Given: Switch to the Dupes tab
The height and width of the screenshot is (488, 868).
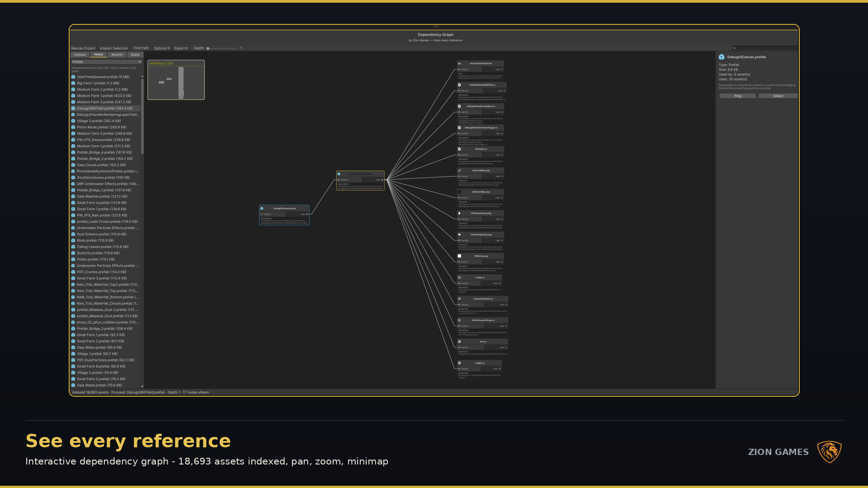Looking at the screenshot, I should 135,55.
